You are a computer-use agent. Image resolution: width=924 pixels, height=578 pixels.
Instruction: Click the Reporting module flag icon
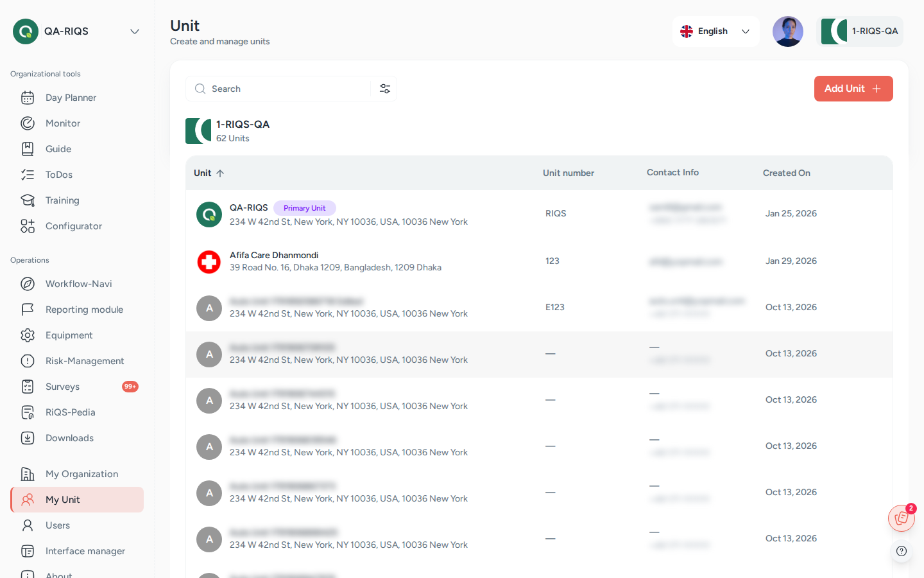coord(28,310)
